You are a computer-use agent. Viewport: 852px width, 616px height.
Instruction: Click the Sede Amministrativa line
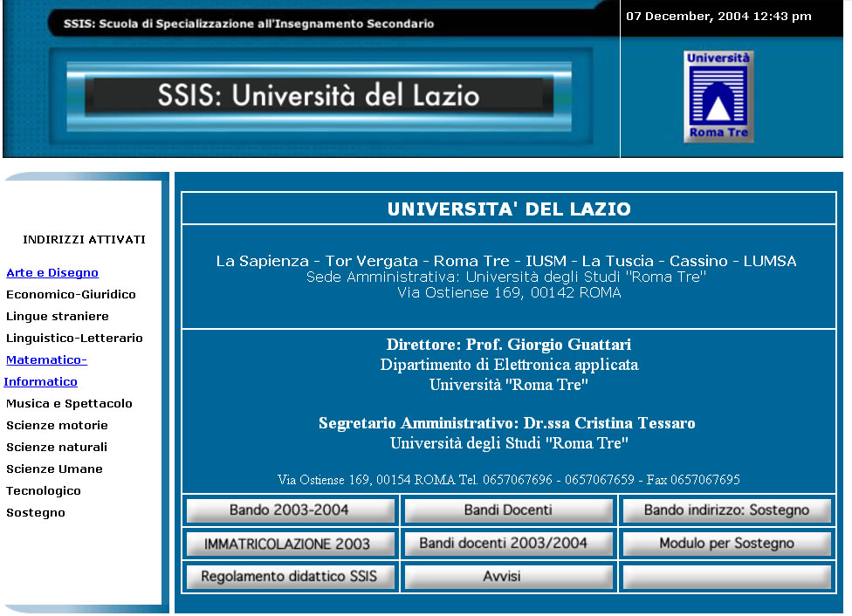tap(506, 277)
